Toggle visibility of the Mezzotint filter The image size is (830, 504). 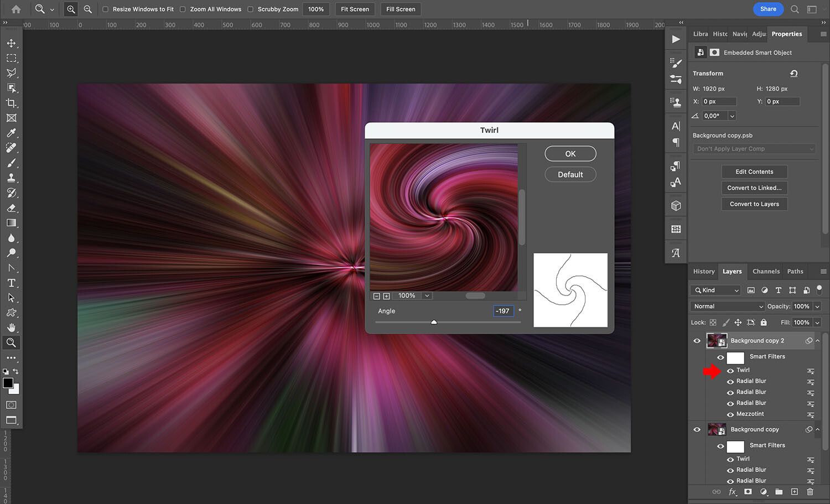tap(730, 414)
